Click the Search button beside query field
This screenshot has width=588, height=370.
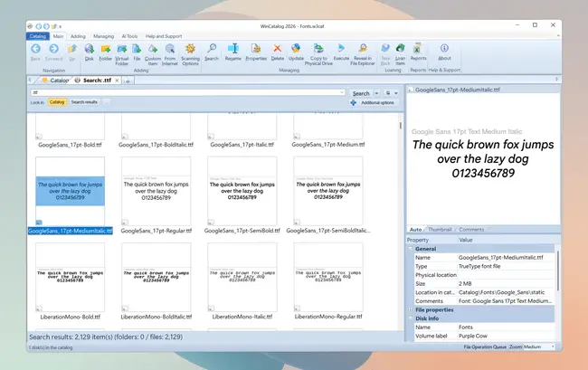(x=361, y=93)
